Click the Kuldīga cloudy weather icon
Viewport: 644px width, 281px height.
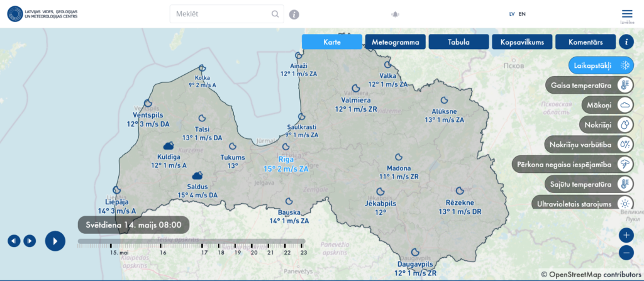tap(169, 146)
